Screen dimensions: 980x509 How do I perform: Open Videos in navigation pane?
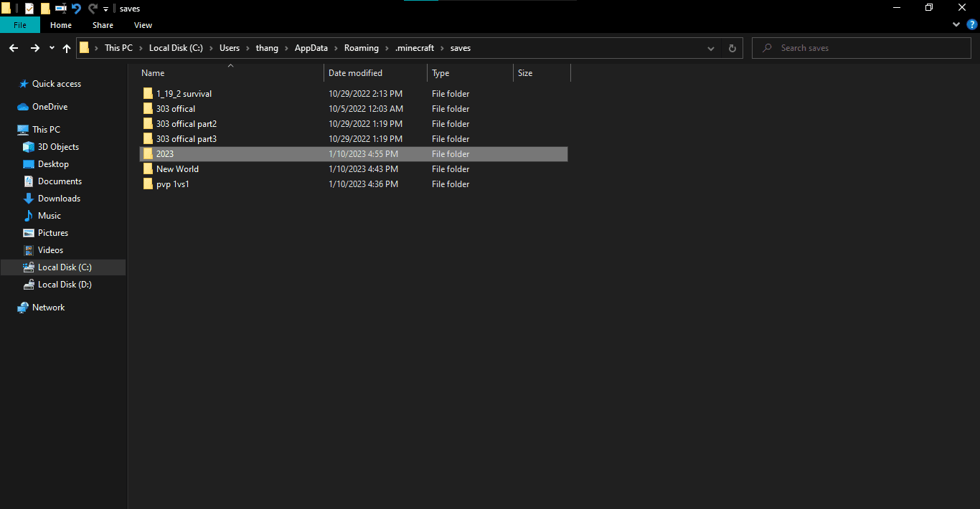click(50, 250)
